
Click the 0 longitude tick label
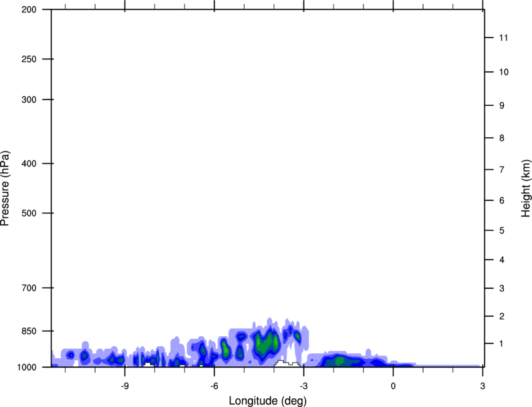[393, 386]
